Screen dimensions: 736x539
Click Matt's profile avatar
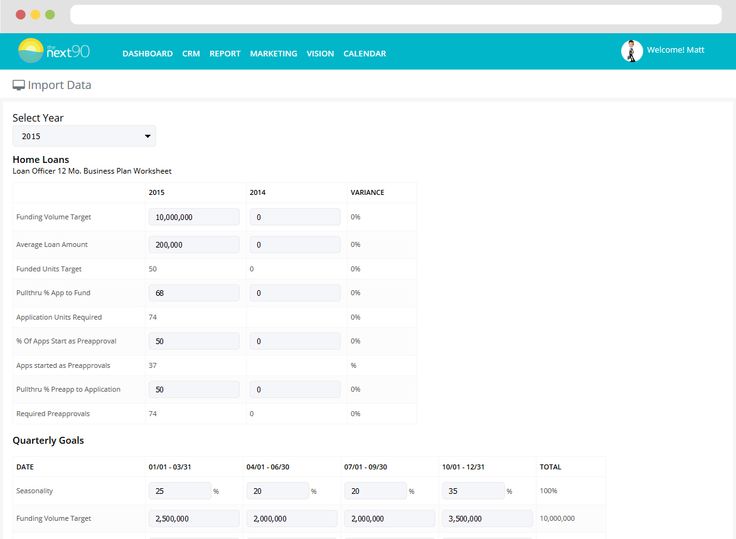tap(632, 51)
